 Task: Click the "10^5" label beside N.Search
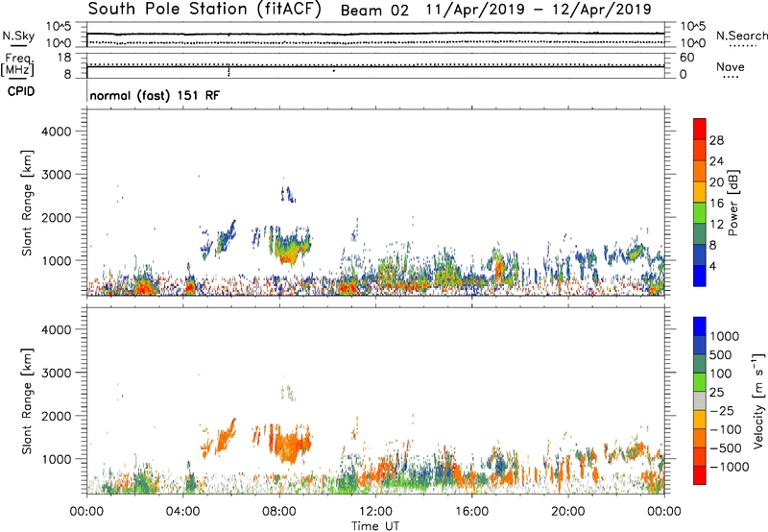click(x=694, y=27)
